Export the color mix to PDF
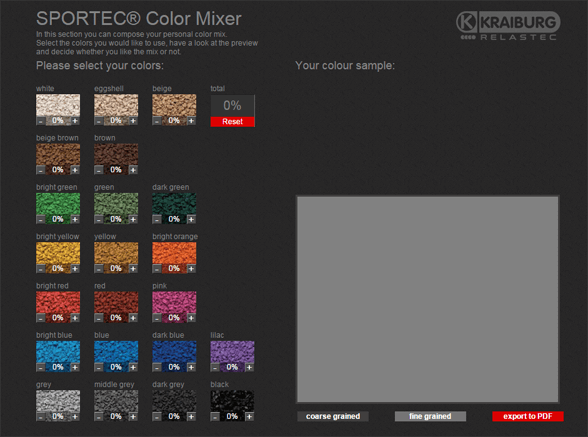The image size is (588, 437). pyautogui.click(x=528, y=416)
